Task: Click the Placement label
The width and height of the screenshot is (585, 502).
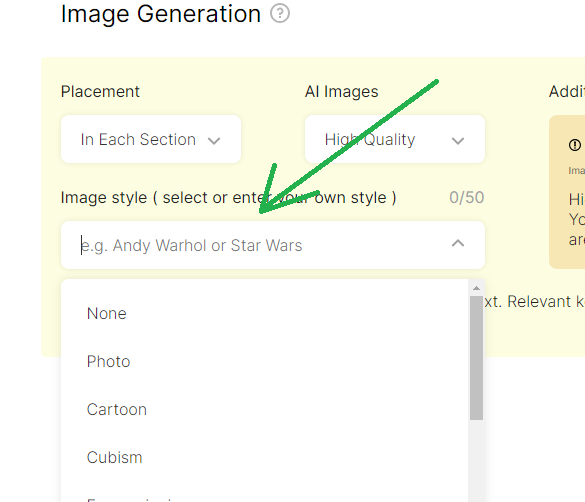Action: click(100, 91)
